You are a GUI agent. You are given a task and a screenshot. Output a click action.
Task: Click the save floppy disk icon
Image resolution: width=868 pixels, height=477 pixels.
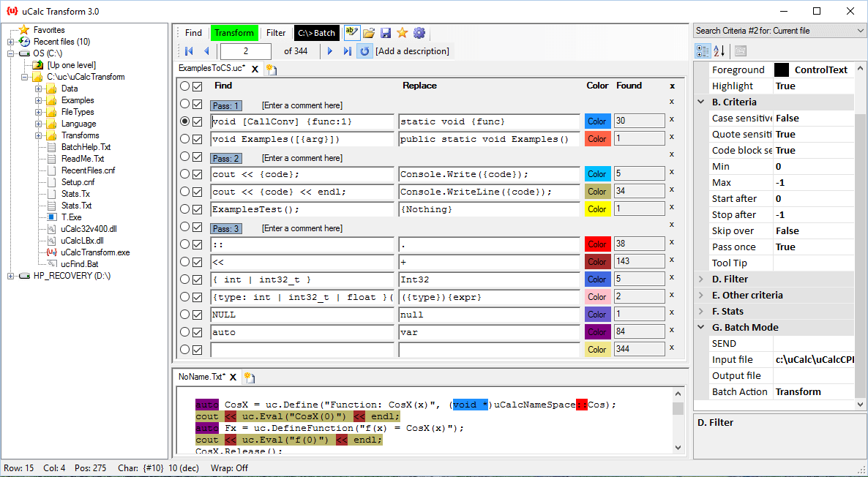click(x=386, y=33)
